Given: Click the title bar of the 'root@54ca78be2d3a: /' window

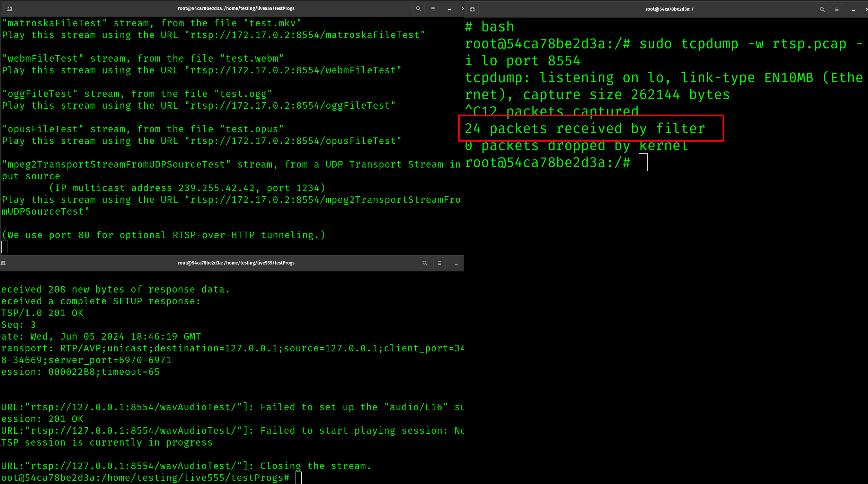Looking at the screenshot, I should click(x=669, y=9).
